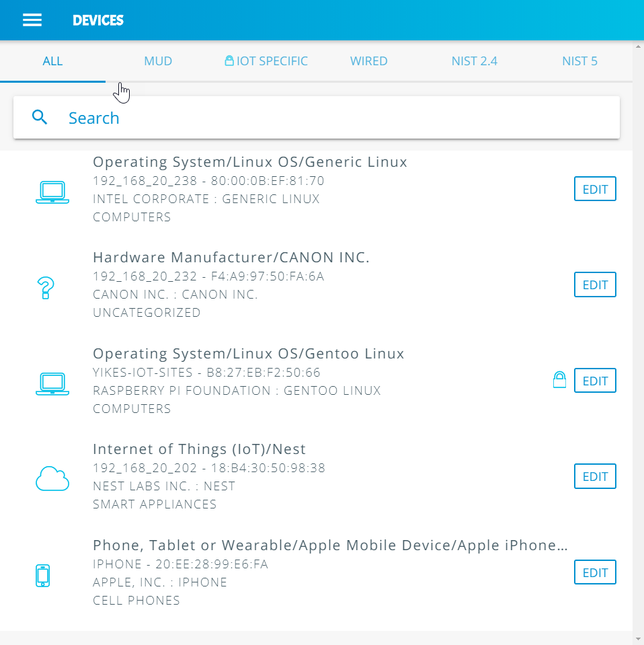The height and width of the screenshot is (645, 644).
Task: Click 'NEST LABS INC. : NEST' text
Action: coord(164,486)
